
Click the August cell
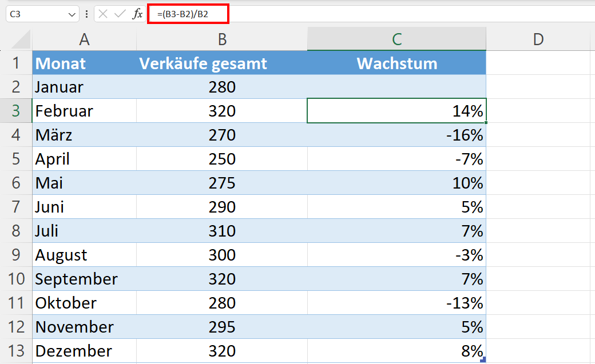tap(84, 255)
